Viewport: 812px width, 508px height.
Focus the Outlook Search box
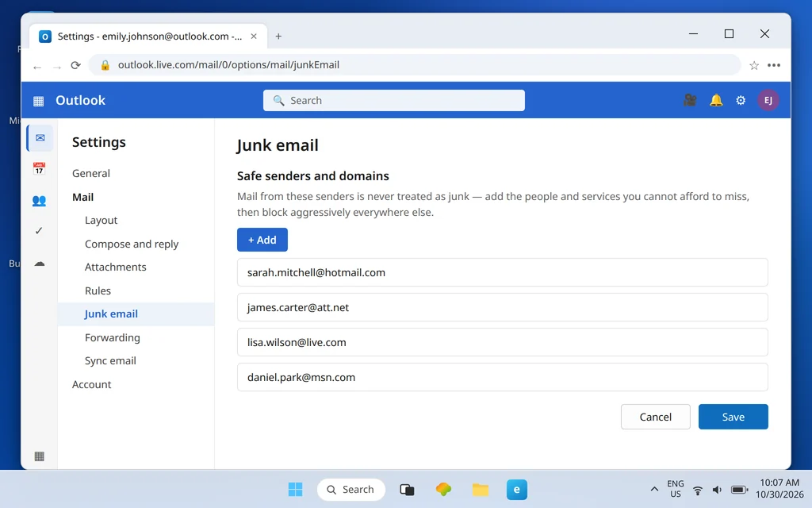click(x=393, y=101)
